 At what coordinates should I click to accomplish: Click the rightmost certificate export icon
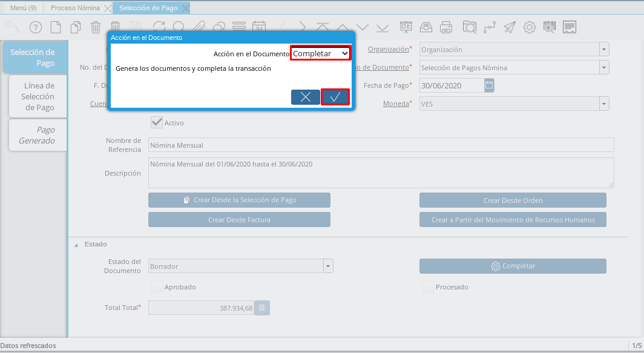(x=570, y=27)
